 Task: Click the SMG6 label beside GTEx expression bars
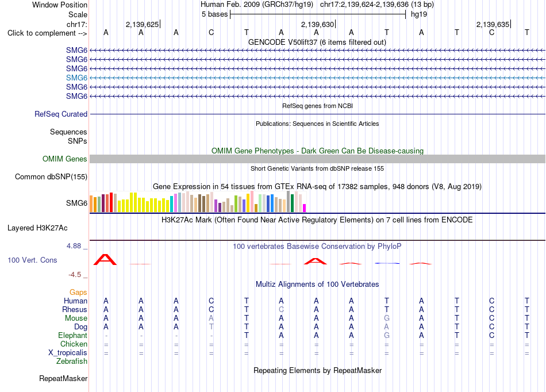click(x=76, y=203)
